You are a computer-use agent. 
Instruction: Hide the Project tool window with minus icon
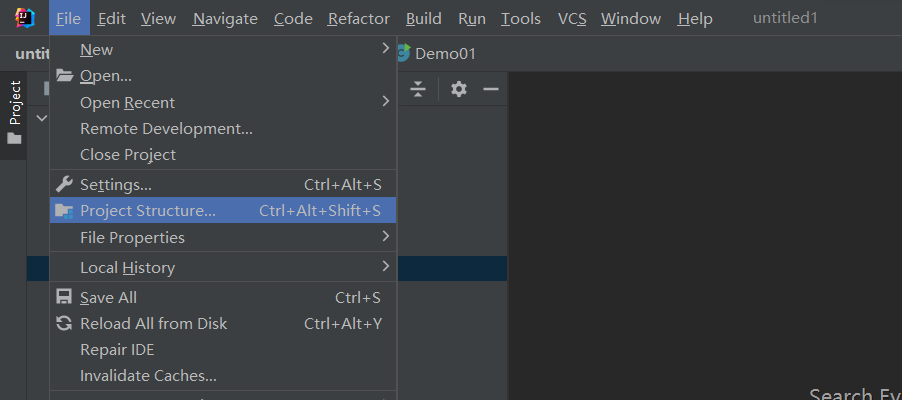click(x=491, y=89)
